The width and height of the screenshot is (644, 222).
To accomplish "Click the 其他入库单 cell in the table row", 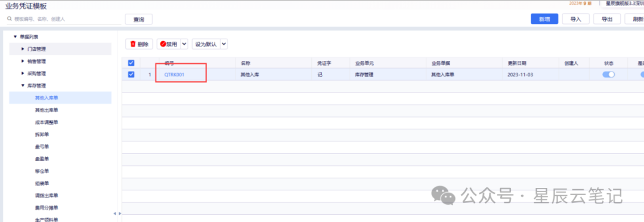I will (x=442, y=75).
